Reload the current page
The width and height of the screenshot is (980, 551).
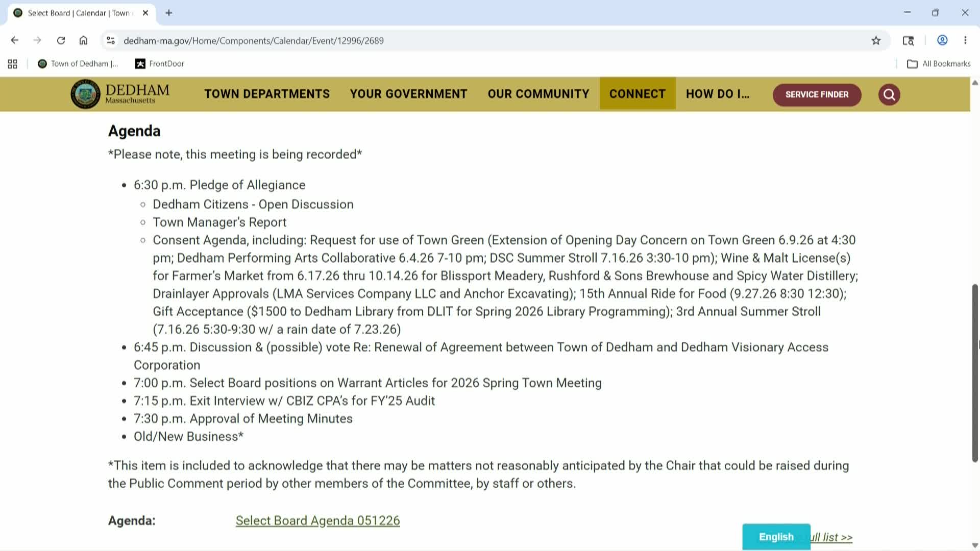[x=61, y=40]
